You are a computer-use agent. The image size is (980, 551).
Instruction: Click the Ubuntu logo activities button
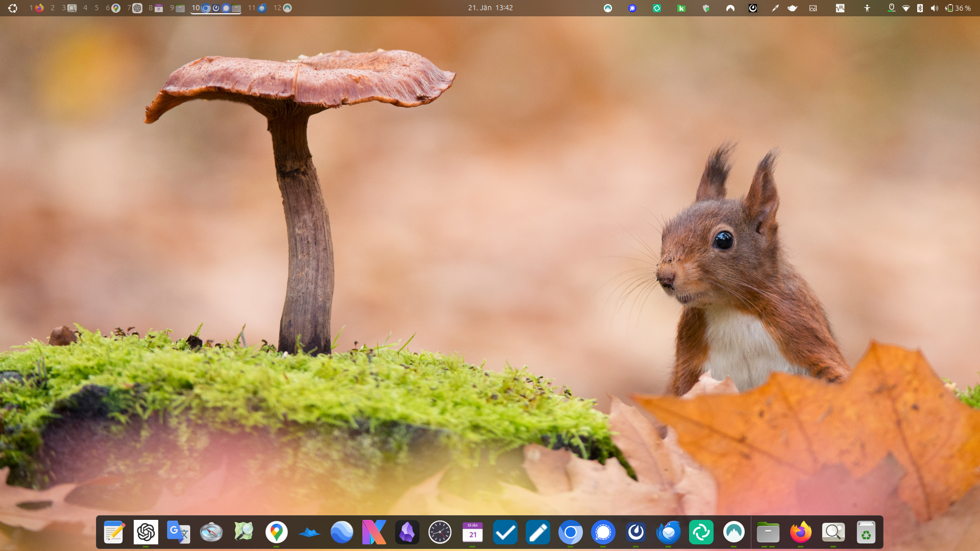tap(13, 8)
